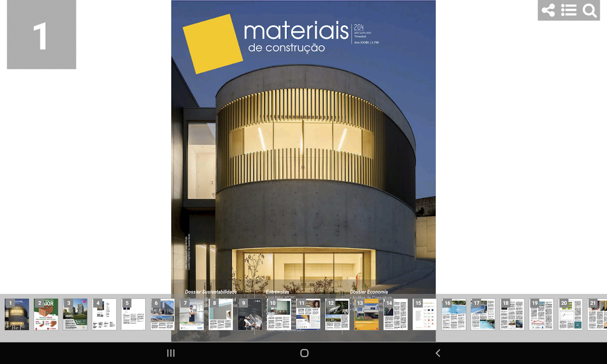This screenshot has width=607, height=364.
Task: Open page 11 thumbnail
Action: point(308,314)
